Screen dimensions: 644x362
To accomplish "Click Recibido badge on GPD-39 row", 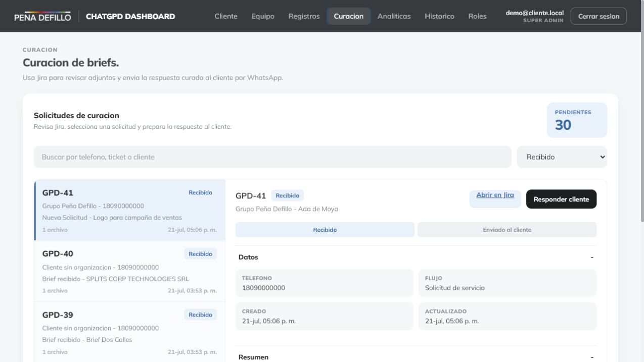I will (x=200, y=315).
